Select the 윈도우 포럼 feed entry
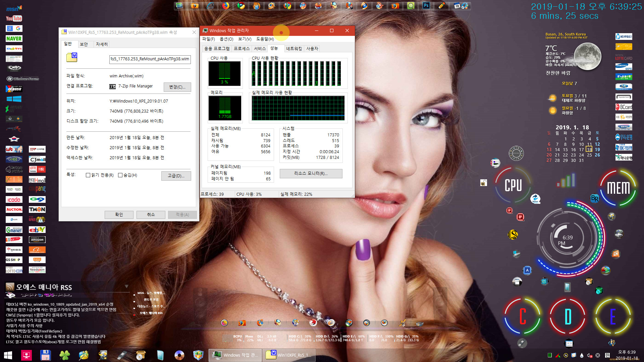 click(151, 300)
